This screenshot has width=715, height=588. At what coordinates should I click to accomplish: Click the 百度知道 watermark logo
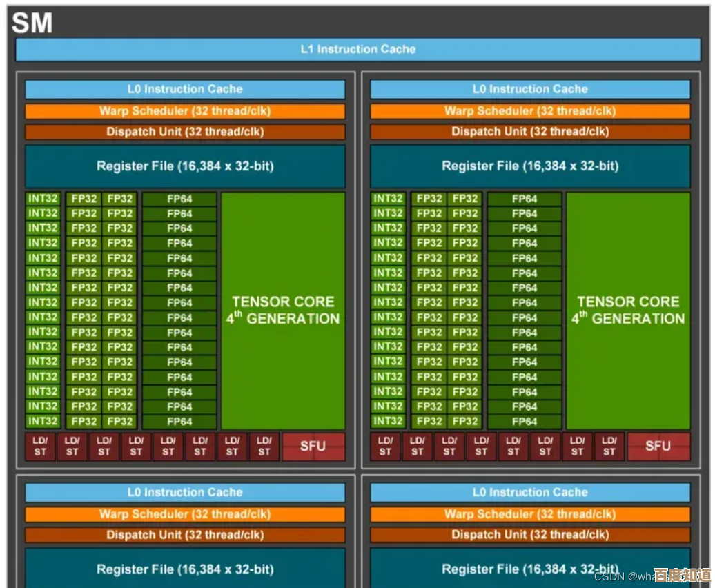[x=682, y=576]
